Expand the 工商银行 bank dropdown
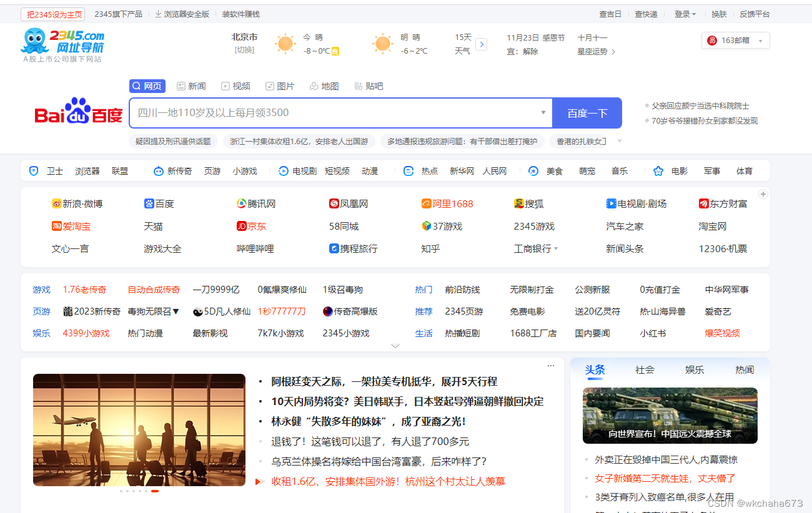812x513 pixels. [556, 248]
